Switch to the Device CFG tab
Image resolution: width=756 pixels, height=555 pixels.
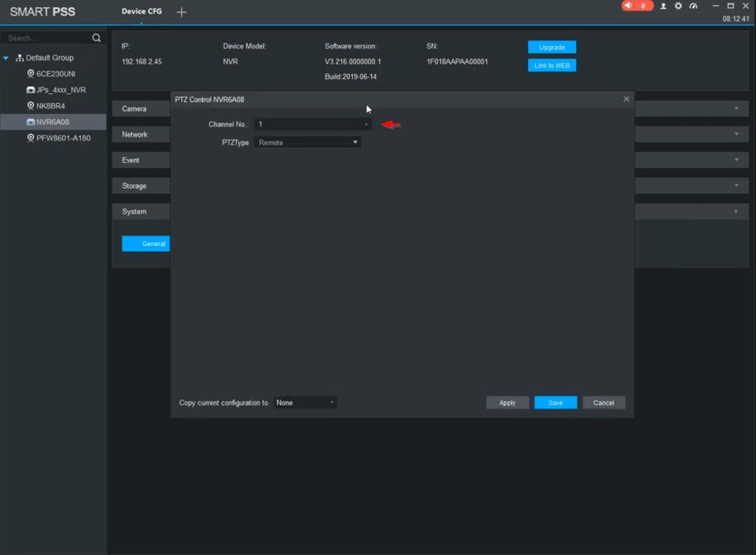point(142,11)
